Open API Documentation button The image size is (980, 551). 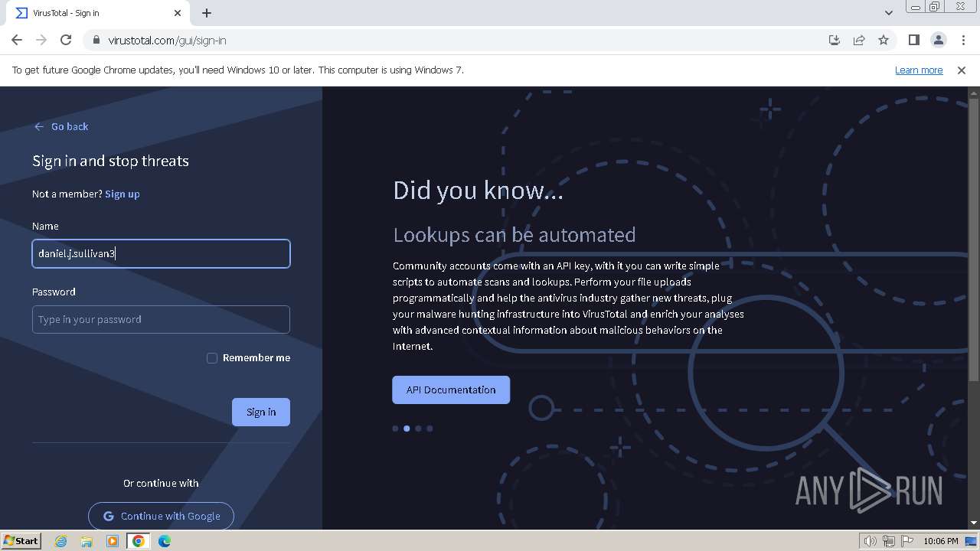pos(451,390)
